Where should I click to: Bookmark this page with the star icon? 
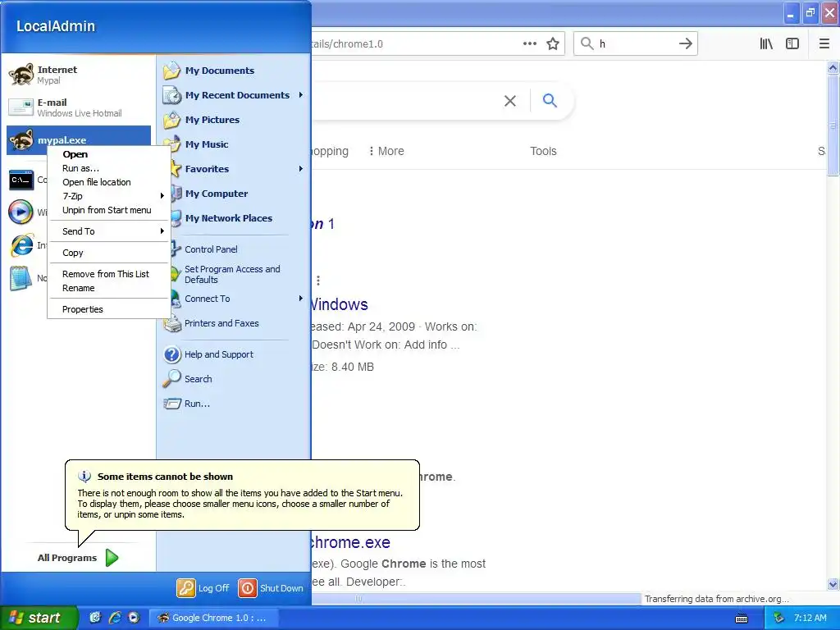click(553, 44)
